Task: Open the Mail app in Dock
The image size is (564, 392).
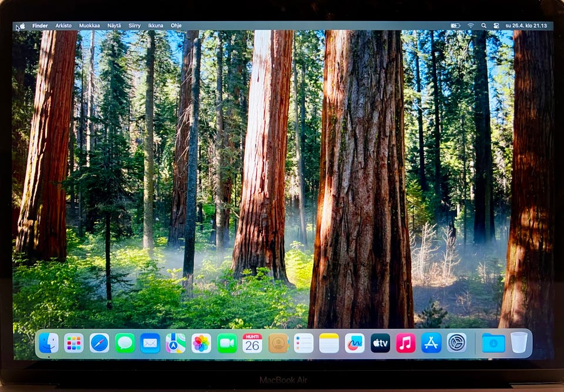Action: (150, 343)
